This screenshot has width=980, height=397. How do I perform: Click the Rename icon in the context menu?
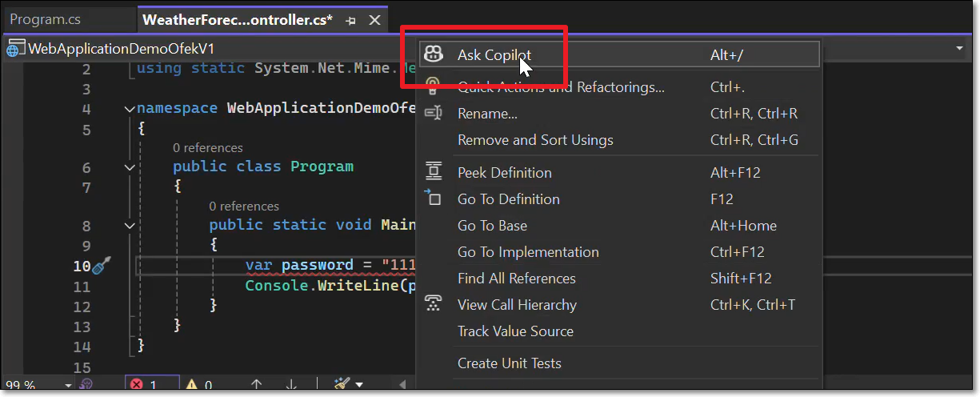click(433, 114)
